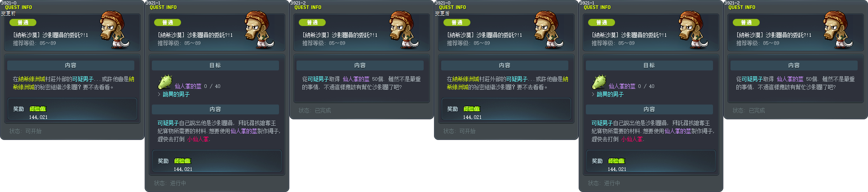Screen dimensions: 868x192
Task: Click the NPC portrait in the 变更后 panel
Action: coord(549,30)
